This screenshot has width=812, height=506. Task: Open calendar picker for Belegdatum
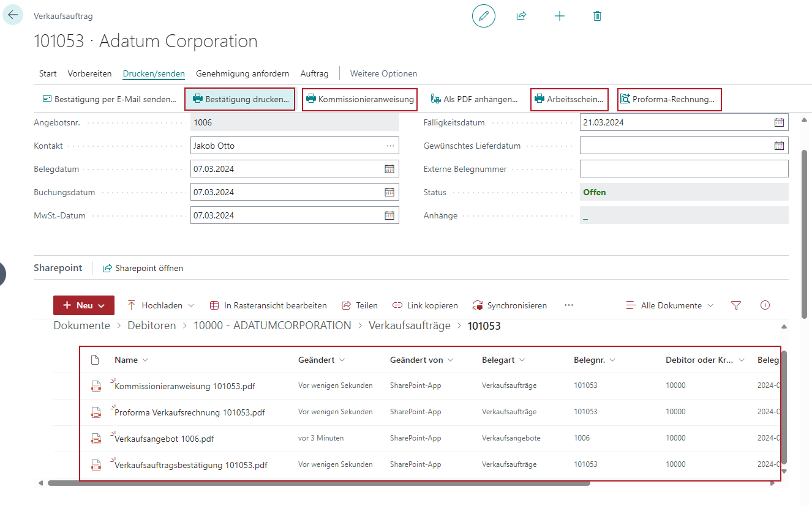pyautogui.click(x=389, y=169)
